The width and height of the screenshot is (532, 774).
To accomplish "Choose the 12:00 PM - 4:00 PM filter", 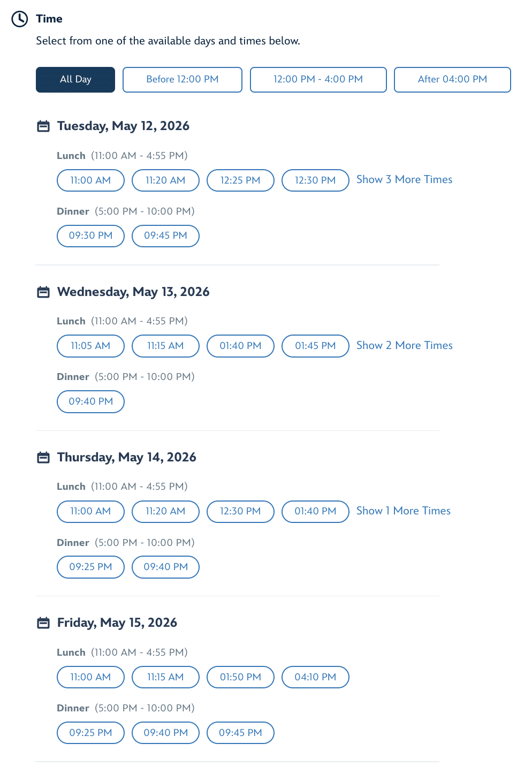I will [x=318, y=80].
